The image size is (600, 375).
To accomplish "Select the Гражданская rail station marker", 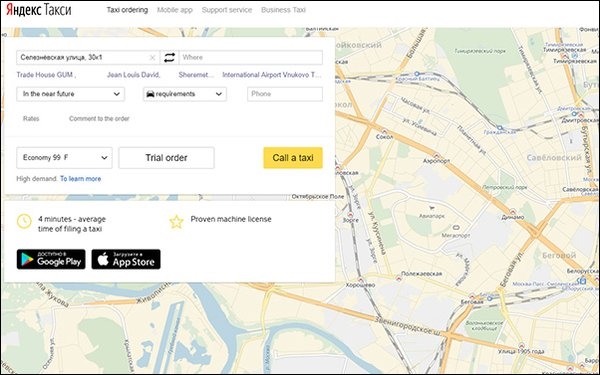I will [500, 127].
